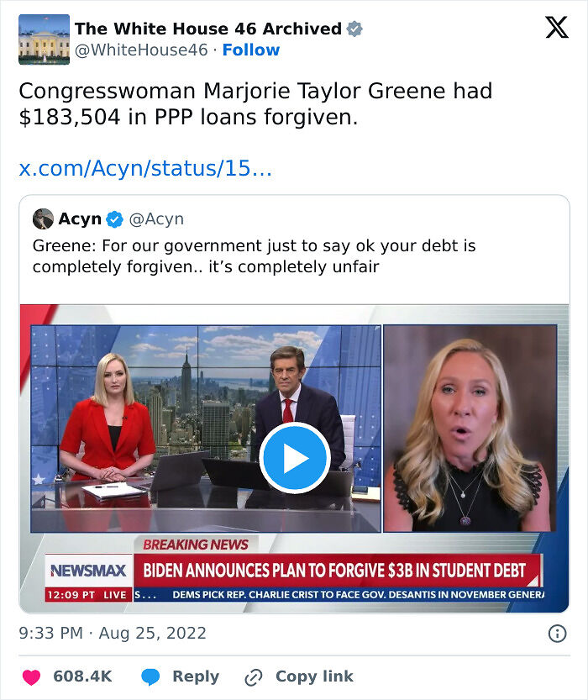Open the 9:33 PM Aug 25, 2022 timestamp
588x700 pixels.
113,633
